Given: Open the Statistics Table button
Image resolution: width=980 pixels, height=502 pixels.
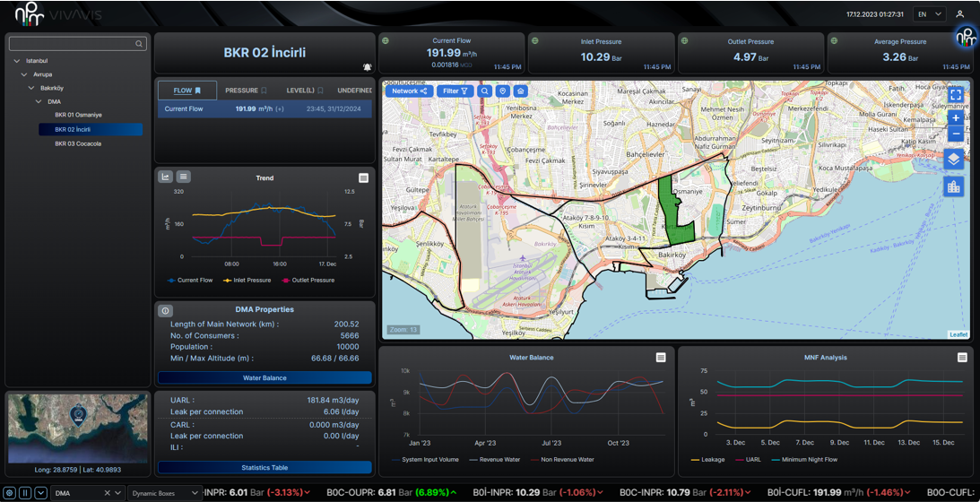Looking at the screenshot, I should point(265,468).
